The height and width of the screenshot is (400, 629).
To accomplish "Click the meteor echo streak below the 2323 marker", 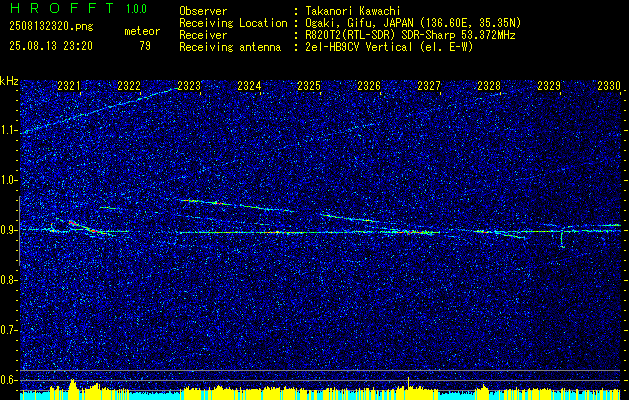I will (239, 205).
